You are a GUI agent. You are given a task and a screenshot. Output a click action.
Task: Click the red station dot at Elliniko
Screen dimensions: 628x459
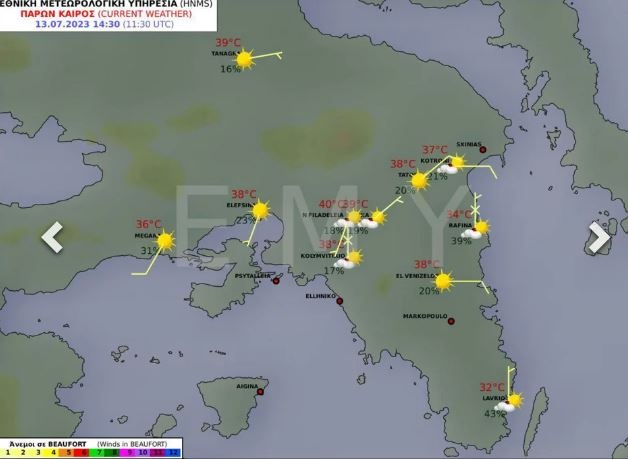coord(339,301)
